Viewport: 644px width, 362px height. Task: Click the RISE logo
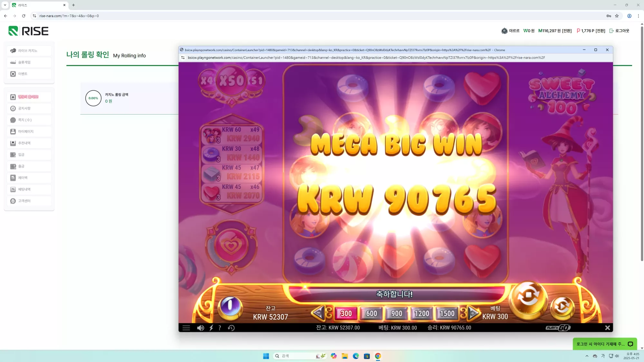(28, 31)
